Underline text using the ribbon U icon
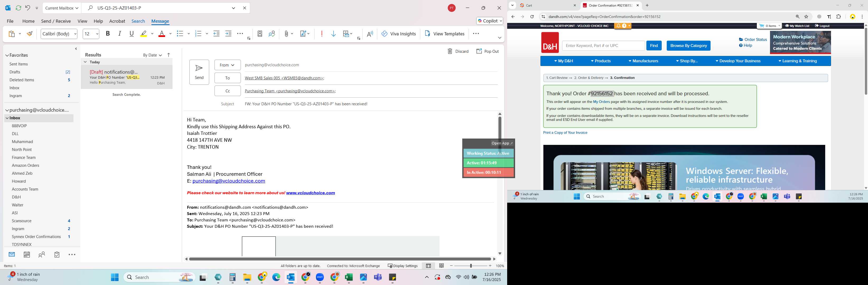The image size is (868, 285). 132,34
